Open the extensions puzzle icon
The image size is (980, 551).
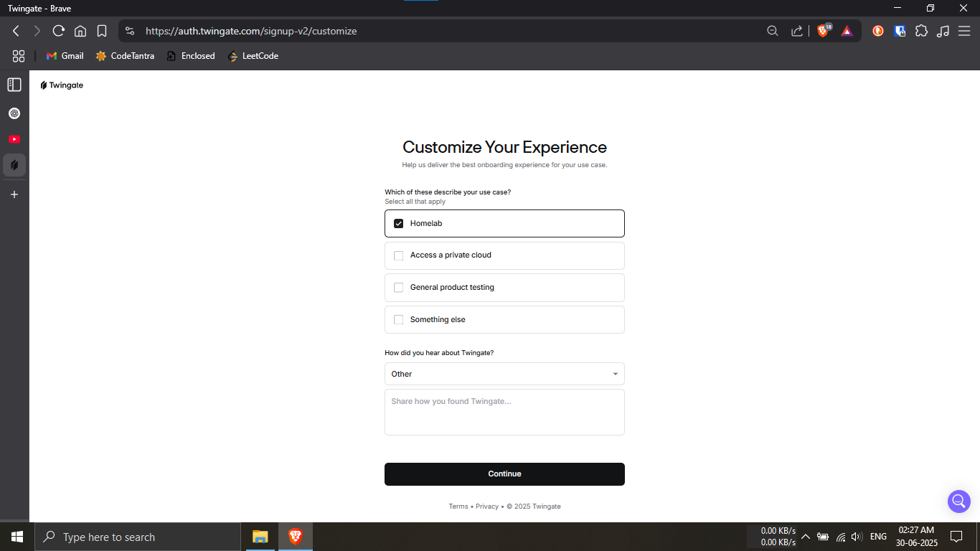(x=922, y=31)
